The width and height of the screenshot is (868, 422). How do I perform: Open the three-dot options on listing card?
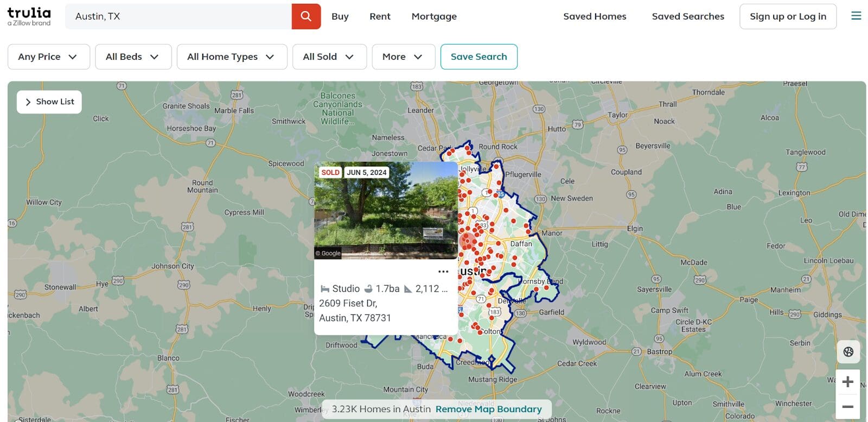(443, 272)
